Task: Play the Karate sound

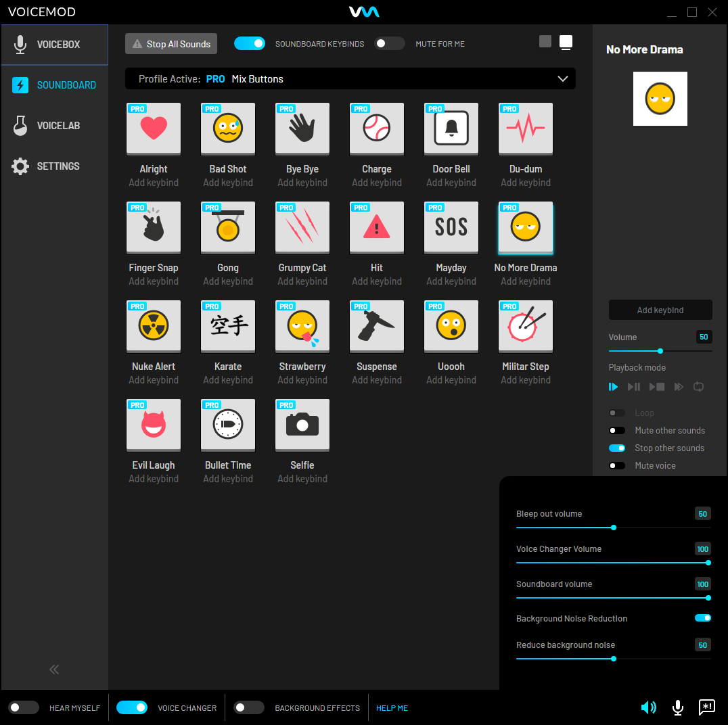Action: (x=228, y=326)
